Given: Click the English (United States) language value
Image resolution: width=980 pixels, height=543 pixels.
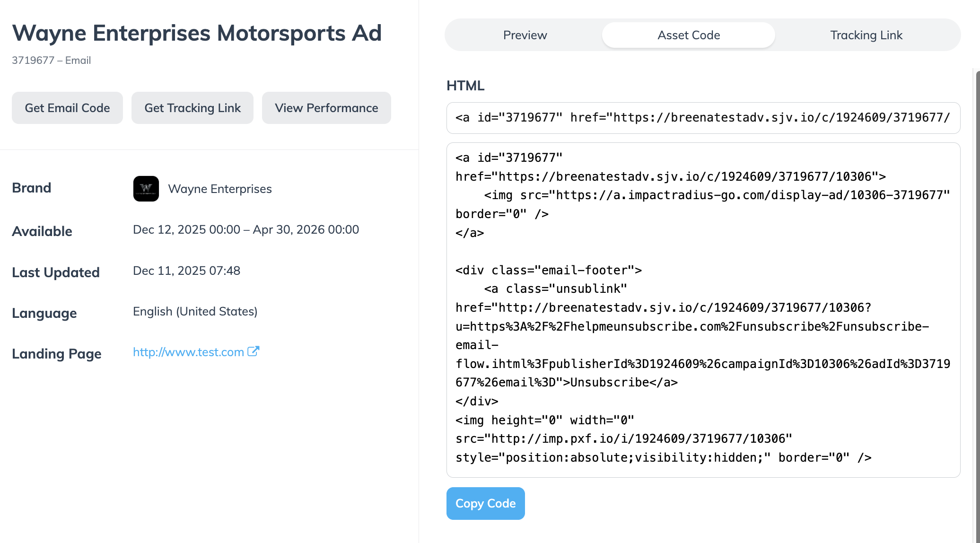Looking at the screenshot, I should 195,311.
